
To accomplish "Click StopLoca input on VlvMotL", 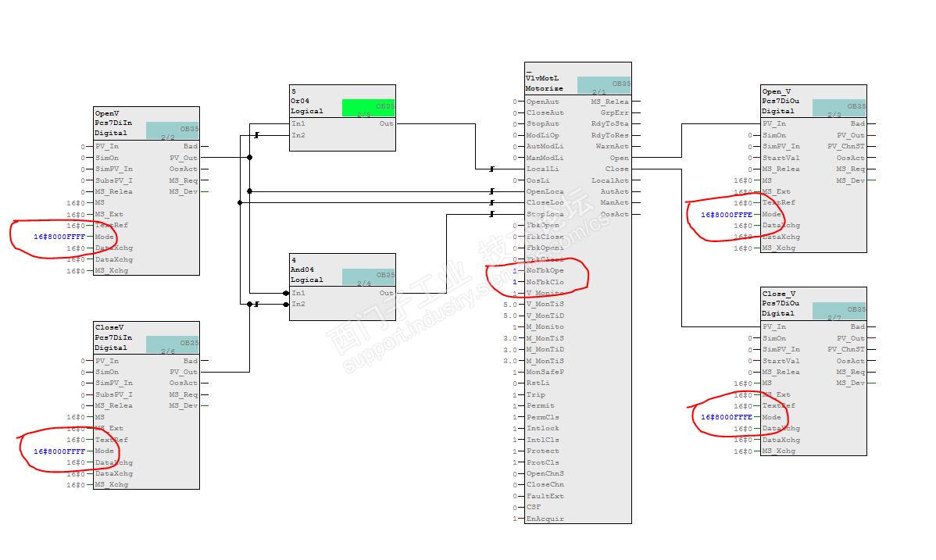I will coord(545,214).
